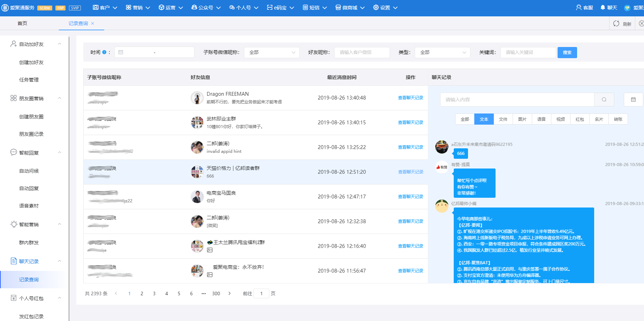
Task: Select the 转账 chat filter tab
Action: [x=618, y=119]
